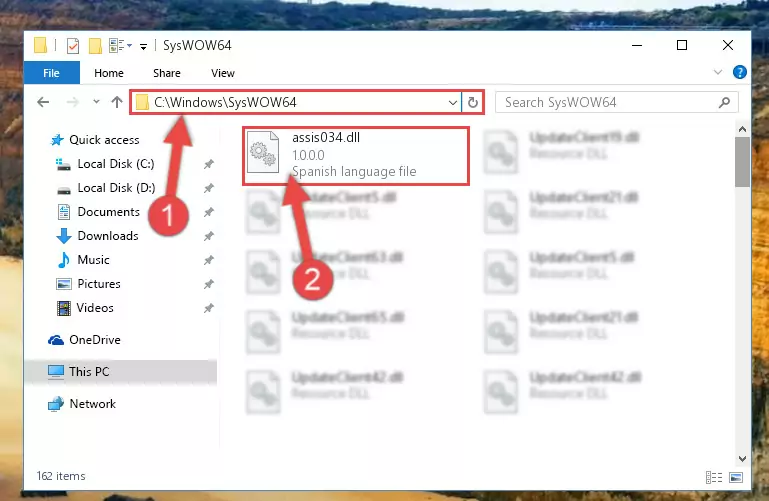This screenshot has width=769, height=501.
Task: Open Videos in the sidebar
Action: (95, 308)
